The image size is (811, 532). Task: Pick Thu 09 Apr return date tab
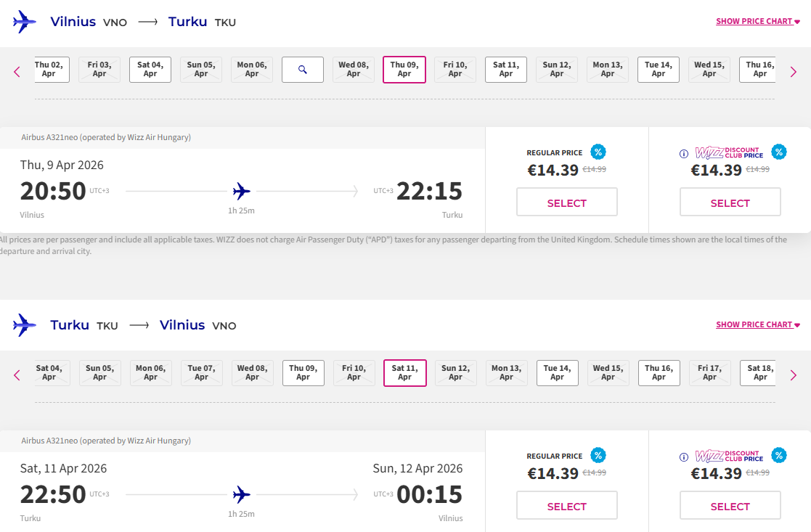click(x=303, y=373)
